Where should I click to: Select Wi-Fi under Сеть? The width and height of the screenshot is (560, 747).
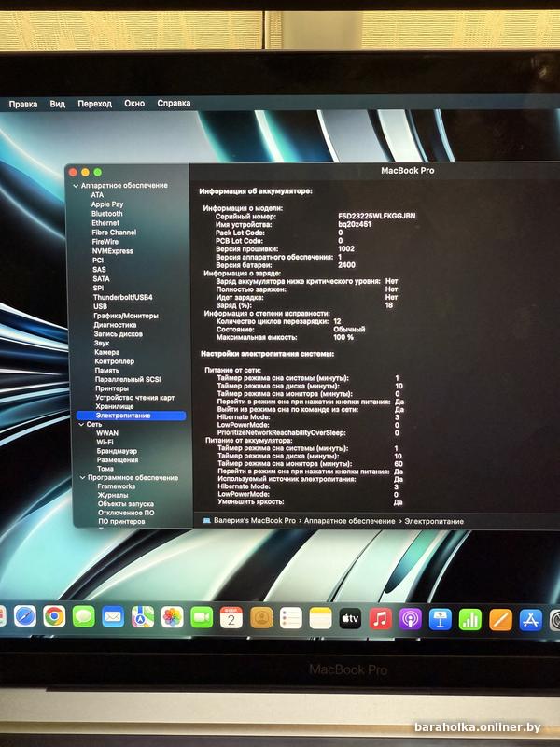coord(105,442)
